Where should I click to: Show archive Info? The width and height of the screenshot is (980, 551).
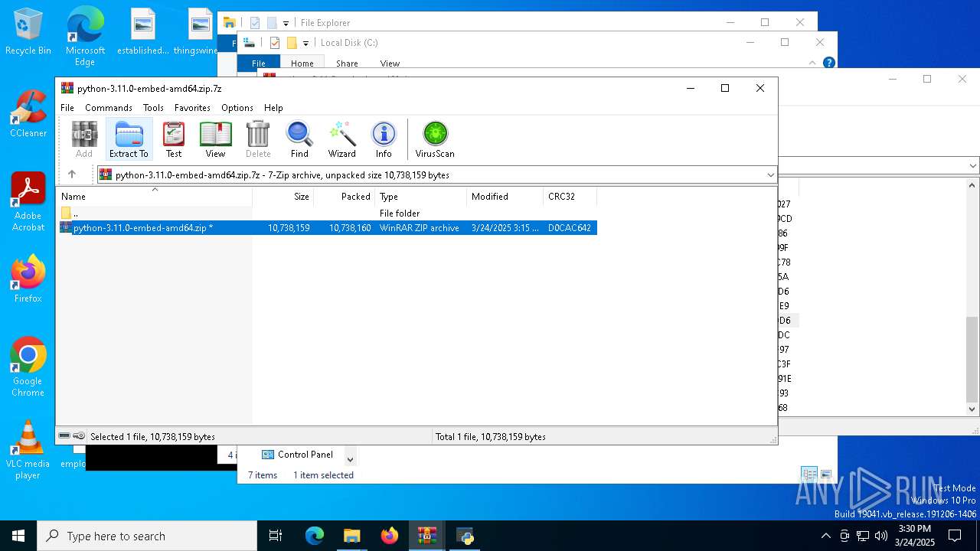384,139
